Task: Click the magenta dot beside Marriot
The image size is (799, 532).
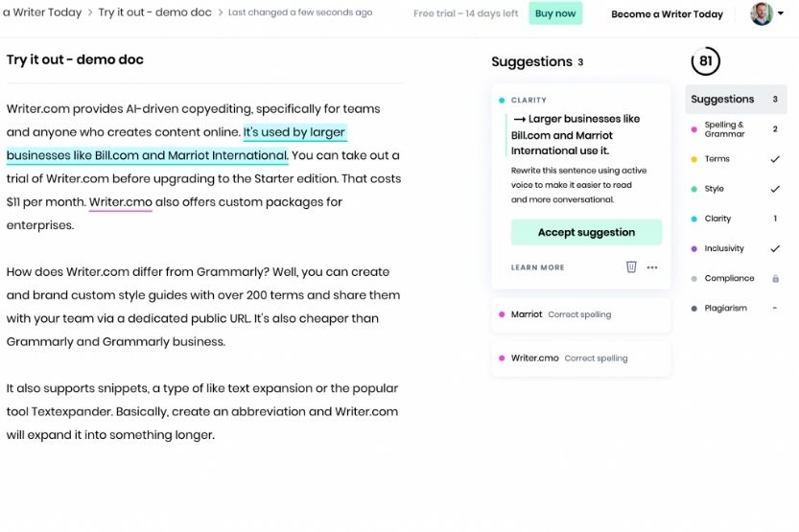Action: (502, 314)
